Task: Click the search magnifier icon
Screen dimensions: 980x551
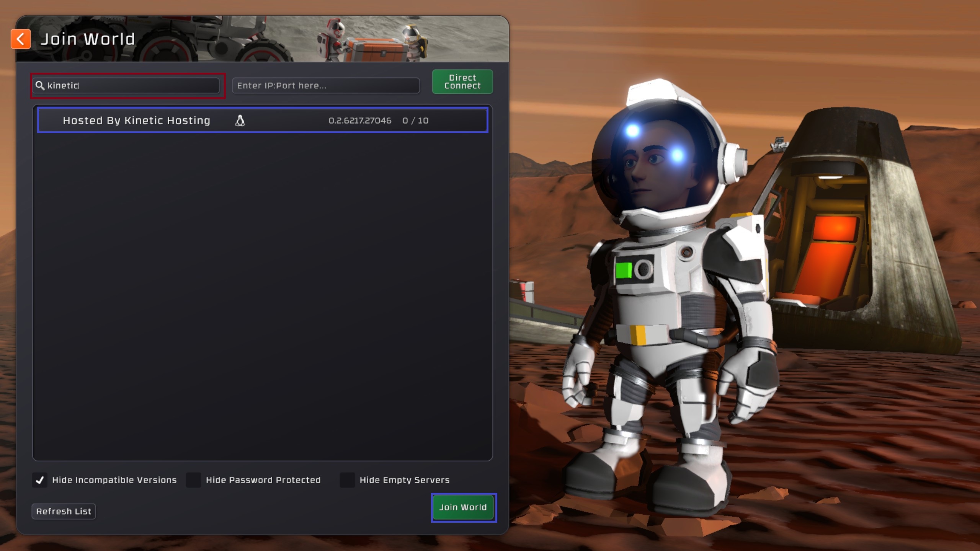Action: coord(40,85)
